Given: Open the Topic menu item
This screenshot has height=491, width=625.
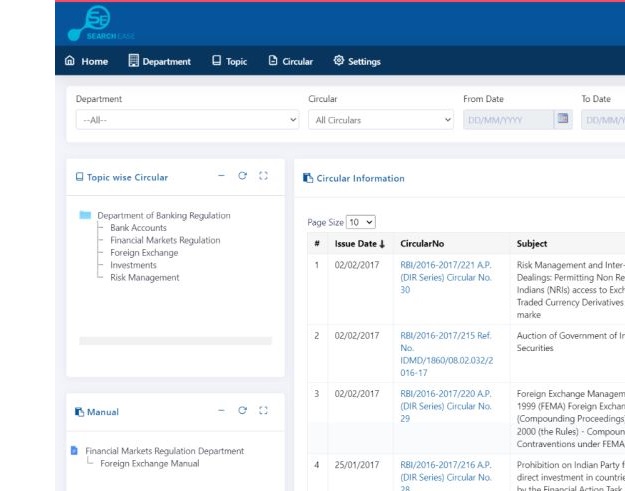Looking at the screenshot, I should coord(229,61).
